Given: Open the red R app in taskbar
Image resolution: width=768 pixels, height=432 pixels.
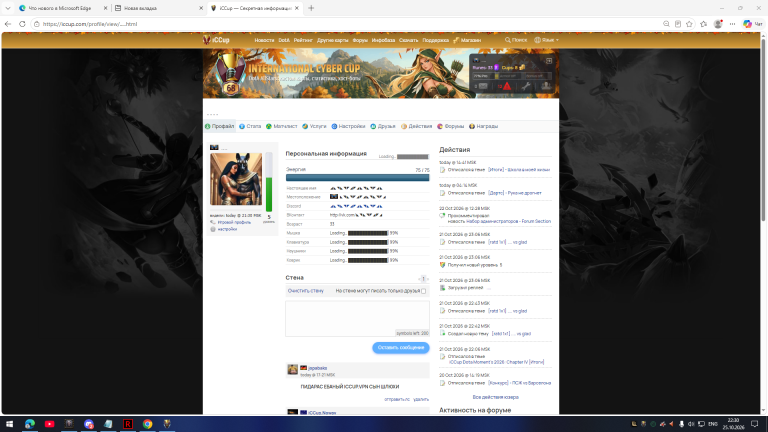Looking at the screenshot, I should coord(128,424).
